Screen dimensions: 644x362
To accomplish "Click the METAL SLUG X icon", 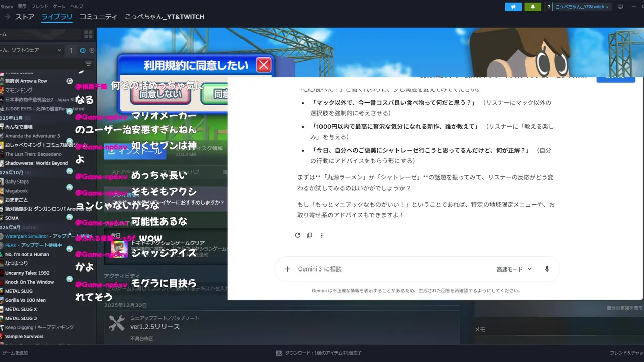I will tap(2, 309).
